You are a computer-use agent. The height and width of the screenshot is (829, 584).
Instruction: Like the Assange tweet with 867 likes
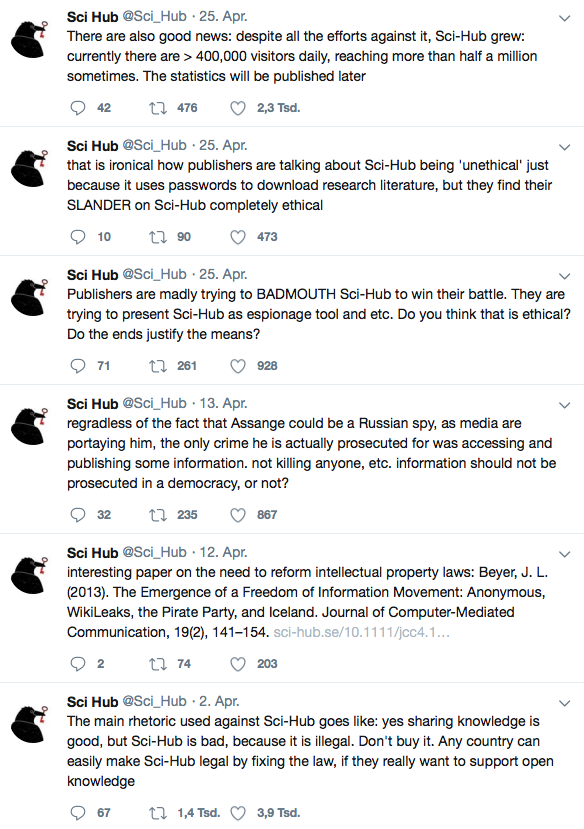[x=238, y=515]
